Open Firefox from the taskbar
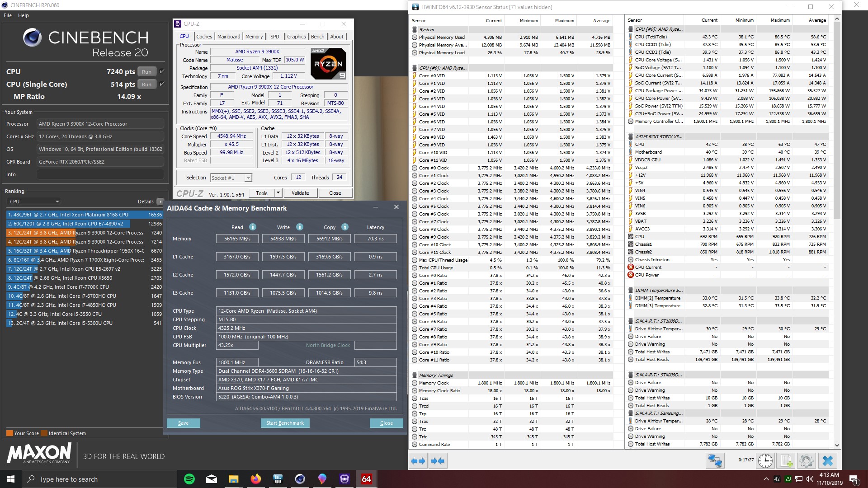868x488 pixels. point(256,479)
